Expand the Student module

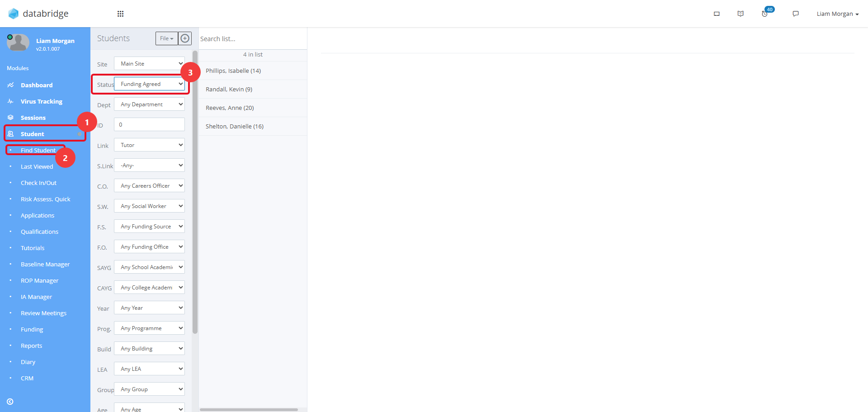tap(33, 134)
